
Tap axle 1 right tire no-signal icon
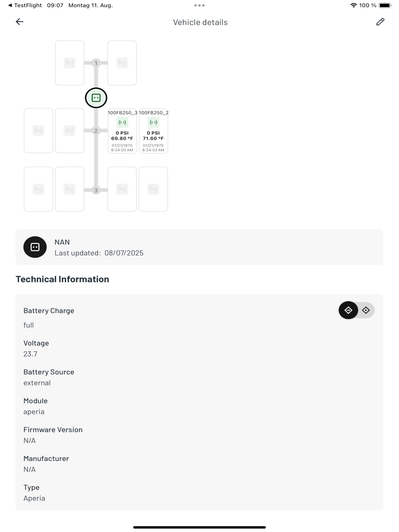tap(122, 63)
